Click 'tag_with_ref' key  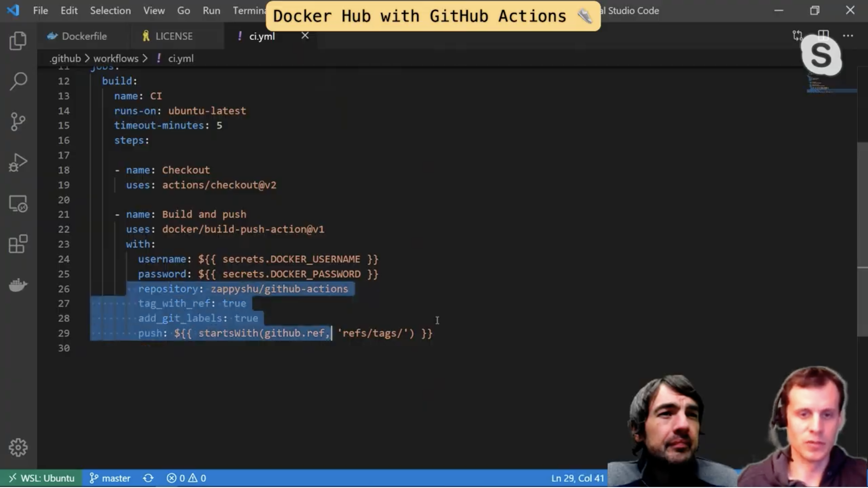[x=174, y=304]
